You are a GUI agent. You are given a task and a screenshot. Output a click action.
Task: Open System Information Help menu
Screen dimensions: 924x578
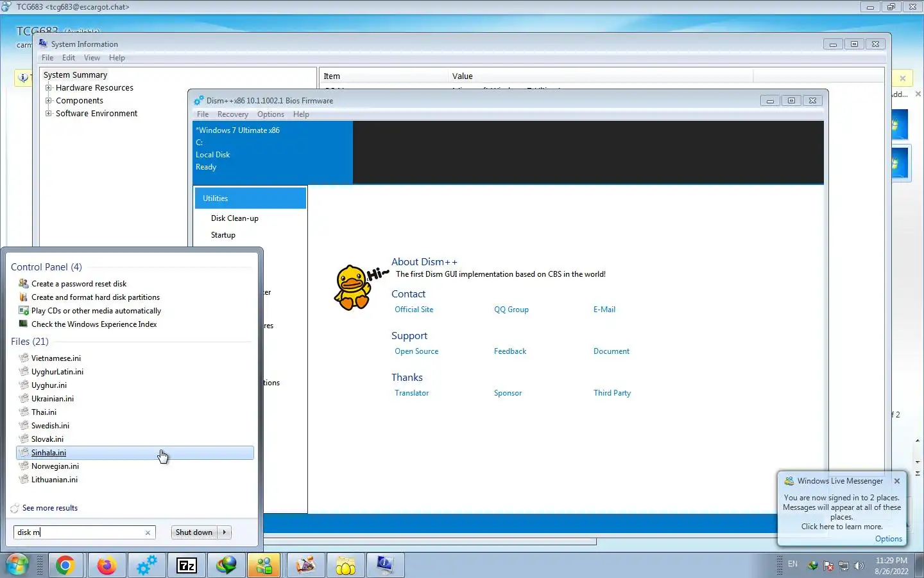(117, 58)
